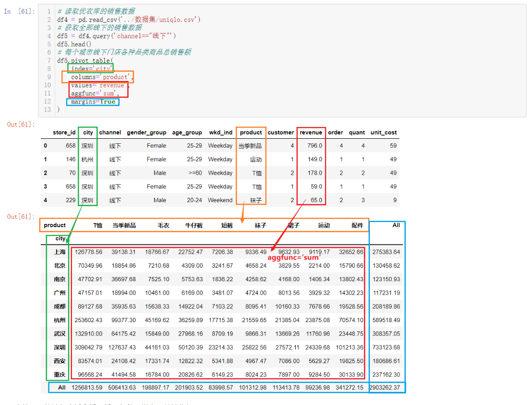Screen dimensions: 532x405
Task: Click the T恤 column total 1256813.59
Action: click(x=87, y=387)
